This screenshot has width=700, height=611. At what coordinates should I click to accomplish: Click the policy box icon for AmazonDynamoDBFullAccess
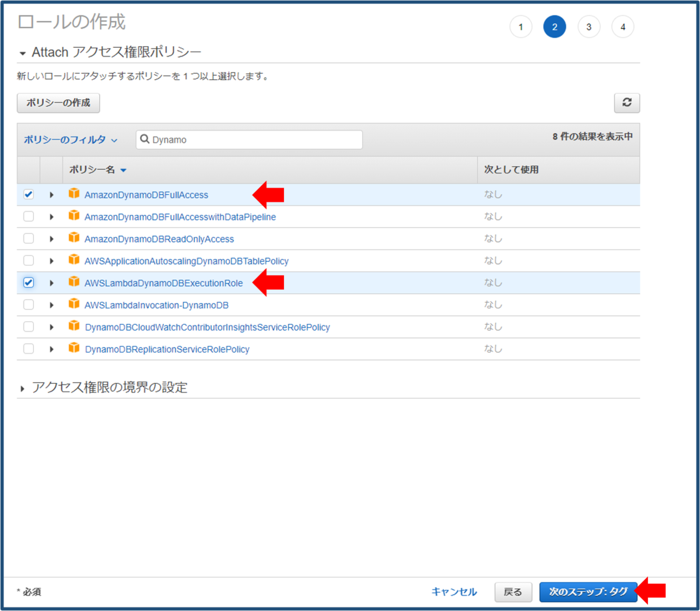73,194
